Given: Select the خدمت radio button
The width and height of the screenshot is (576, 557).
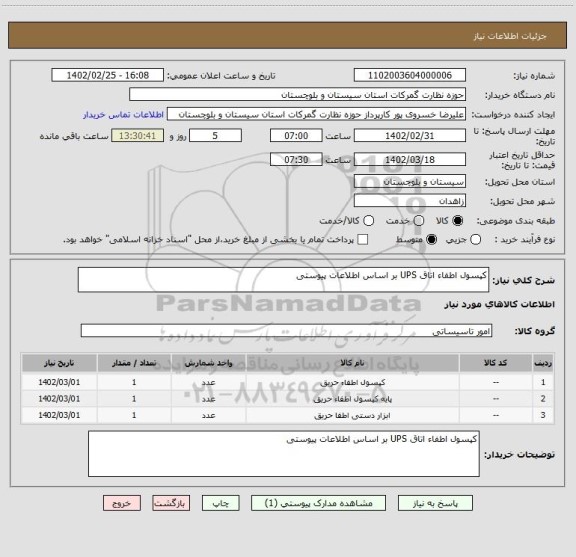Looking at the screenshot, I should [419, 221].
